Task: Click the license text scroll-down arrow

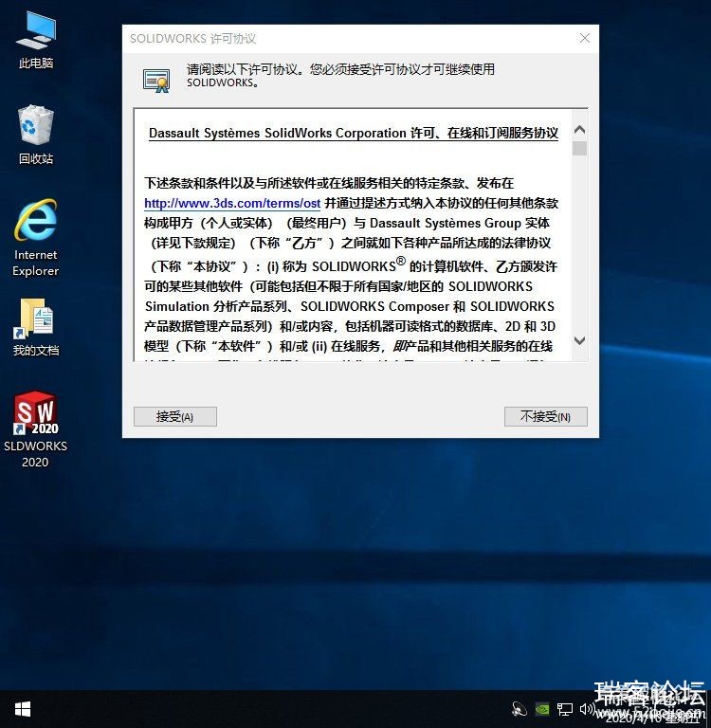Action: (x=579, y=341)
